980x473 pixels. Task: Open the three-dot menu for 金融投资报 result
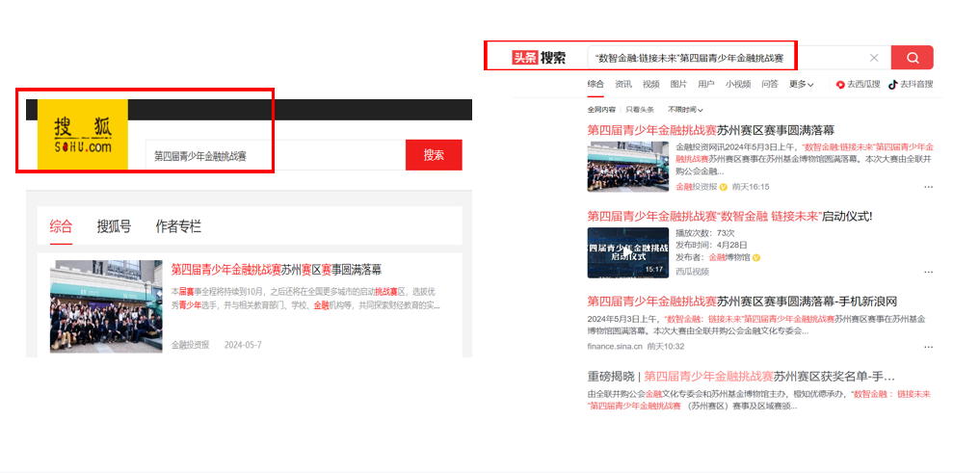tap(928, 187)
